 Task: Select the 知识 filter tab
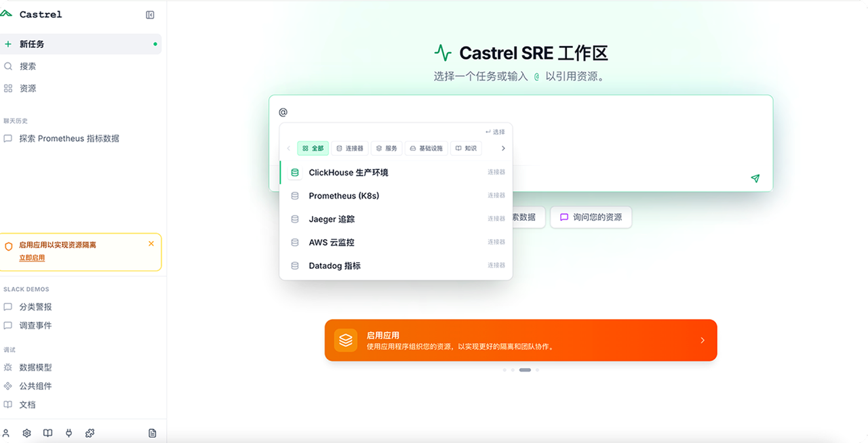point(466,148)
